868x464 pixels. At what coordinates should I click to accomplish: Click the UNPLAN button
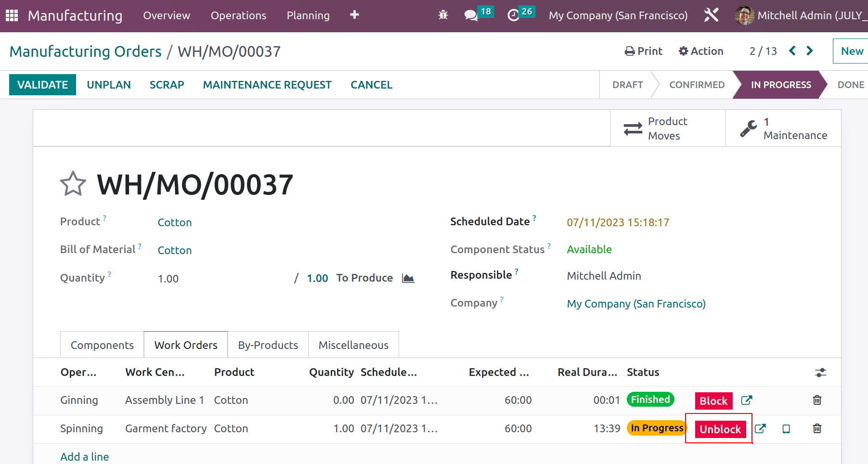point(109,85)
